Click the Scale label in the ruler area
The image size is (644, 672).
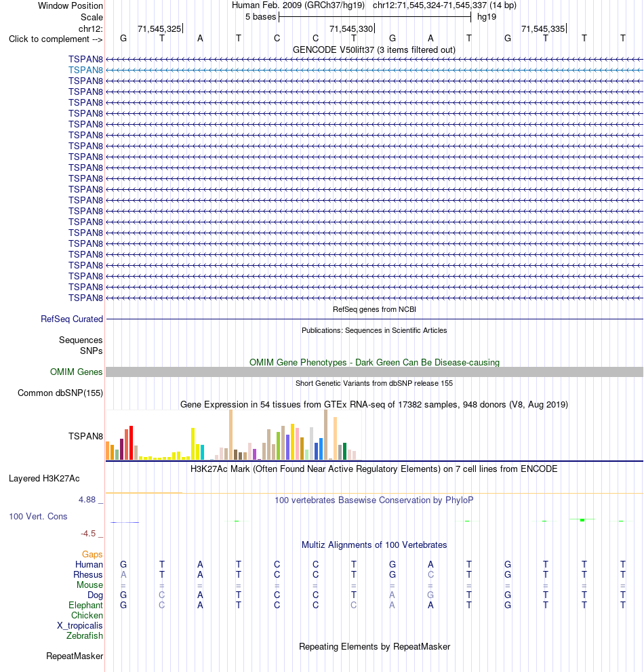click(x=92, y=17)
